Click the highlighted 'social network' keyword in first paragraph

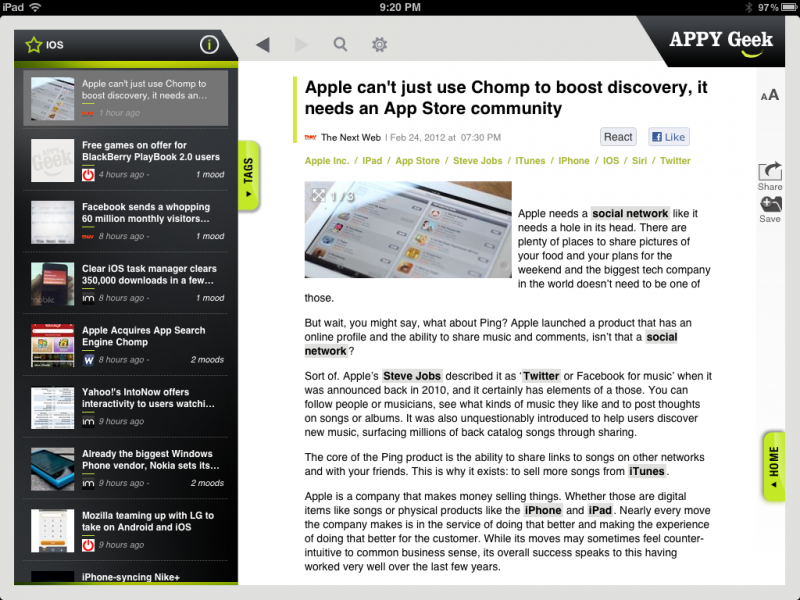630,213
